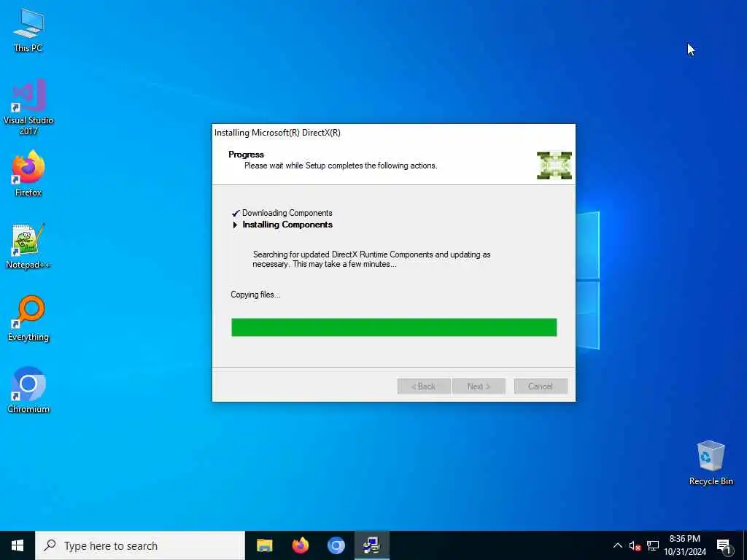
Task: Open the muted volume tray icon
Action: 635,545
